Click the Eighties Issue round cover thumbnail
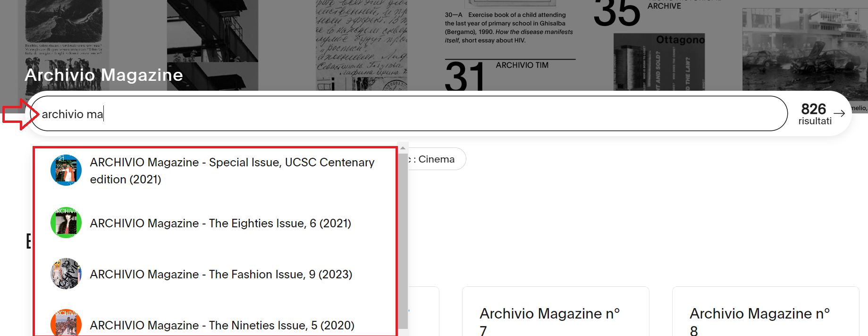Image resolution: width=868 pixels, height=336 pixels. (x=66, y=223)
